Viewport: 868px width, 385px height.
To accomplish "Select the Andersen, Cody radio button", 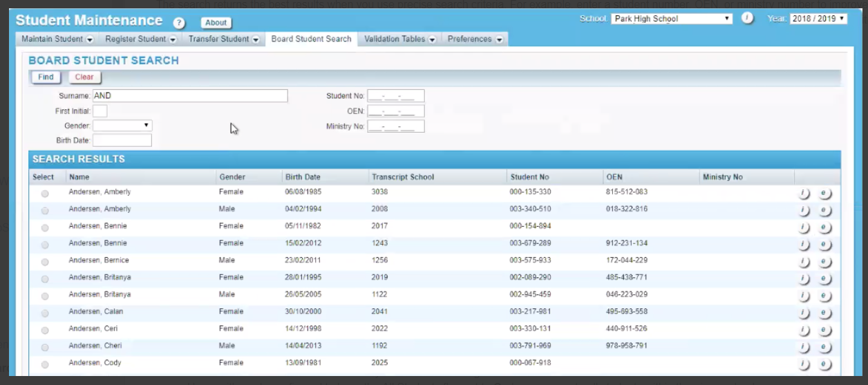I will 45,364.
